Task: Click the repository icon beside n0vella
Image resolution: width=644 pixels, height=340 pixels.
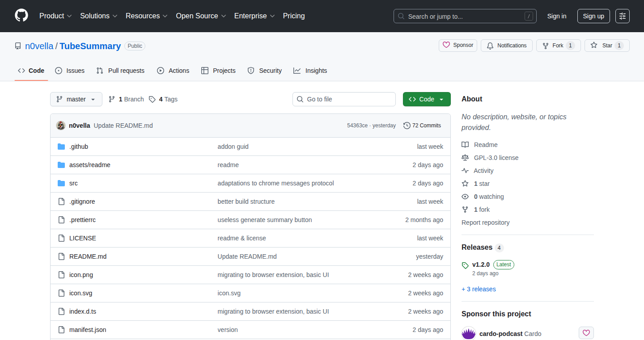Action: coord(18,46)
